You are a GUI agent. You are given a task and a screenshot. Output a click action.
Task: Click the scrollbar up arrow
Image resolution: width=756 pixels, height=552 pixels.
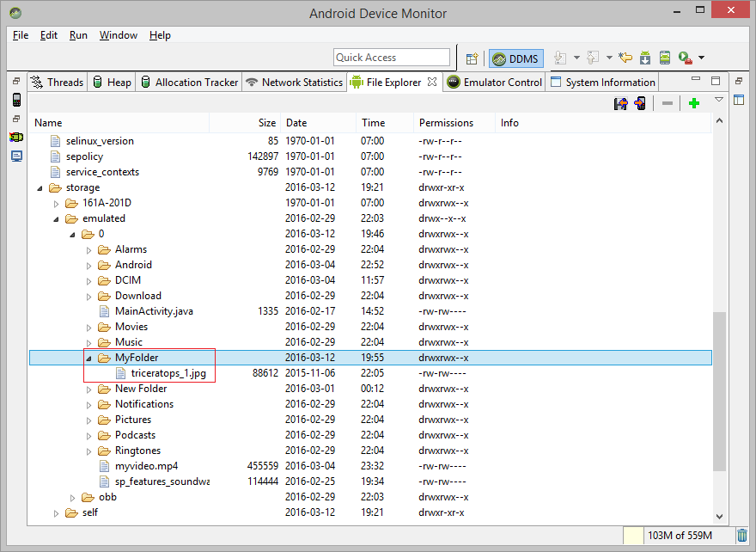coord(719,120)
